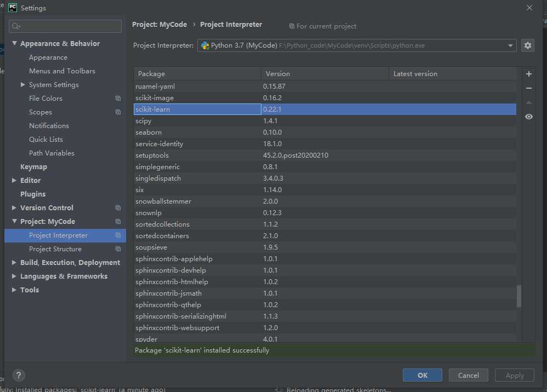Click the Apply button
The width and height of the screenshot is (547, 392).
coord(515,375)
